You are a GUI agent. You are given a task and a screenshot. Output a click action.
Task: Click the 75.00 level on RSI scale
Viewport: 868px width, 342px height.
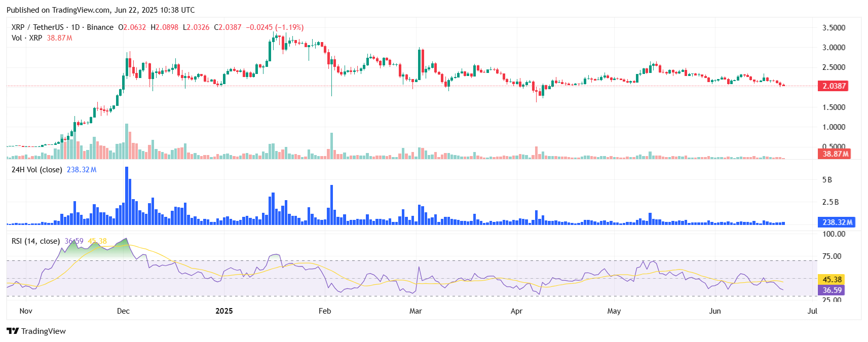[832, 256]
